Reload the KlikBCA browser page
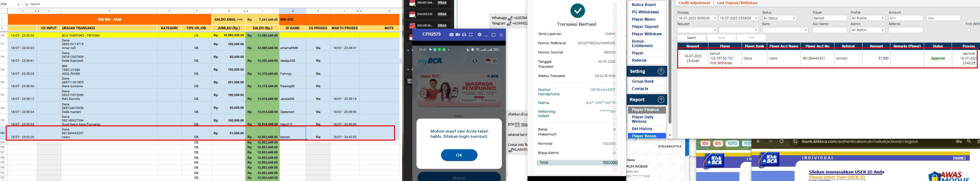980x181 pixels. pos(782,142)
